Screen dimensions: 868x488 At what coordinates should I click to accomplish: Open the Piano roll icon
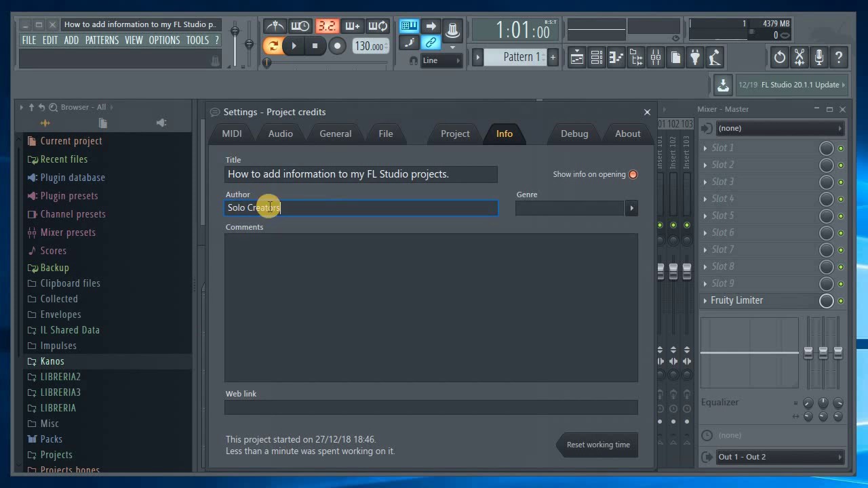616,58
